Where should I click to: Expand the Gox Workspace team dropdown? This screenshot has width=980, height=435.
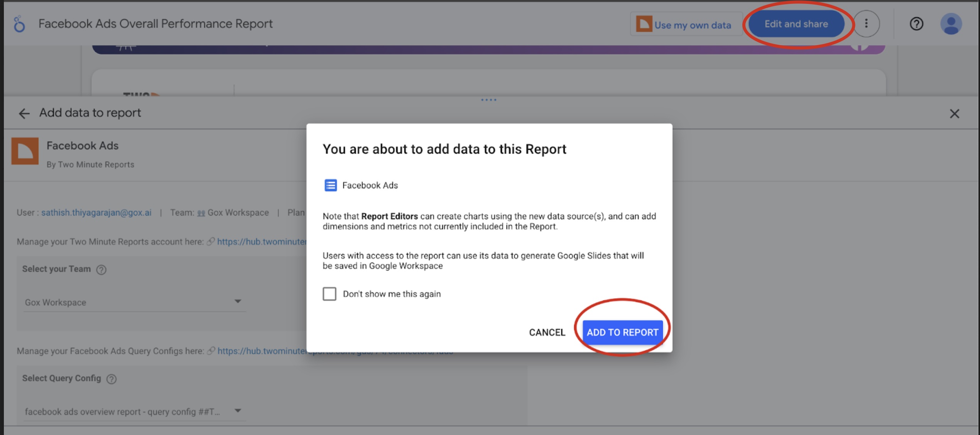(134, 302)
